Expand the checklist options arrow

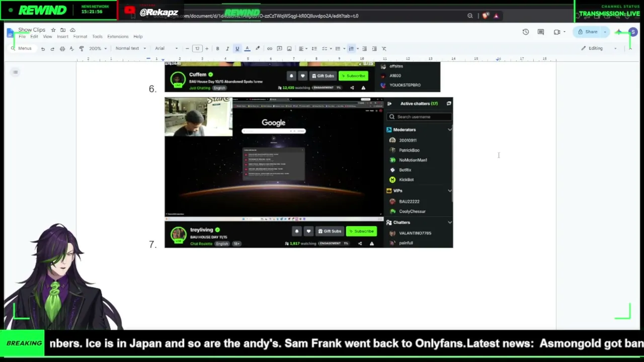(x=330, y=49)
